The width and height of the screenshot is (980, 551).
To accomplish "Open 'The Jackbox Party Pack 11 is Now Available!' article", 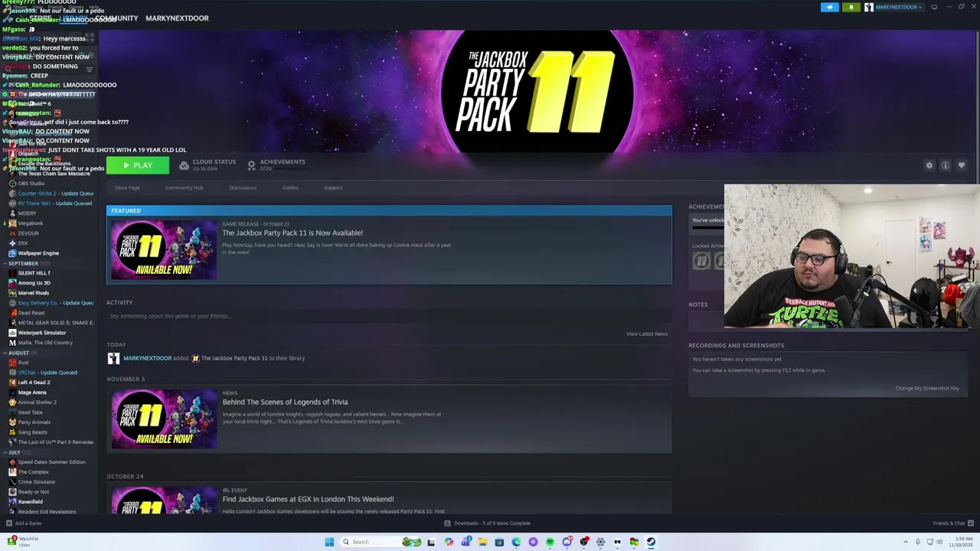I will click(292, 233).
